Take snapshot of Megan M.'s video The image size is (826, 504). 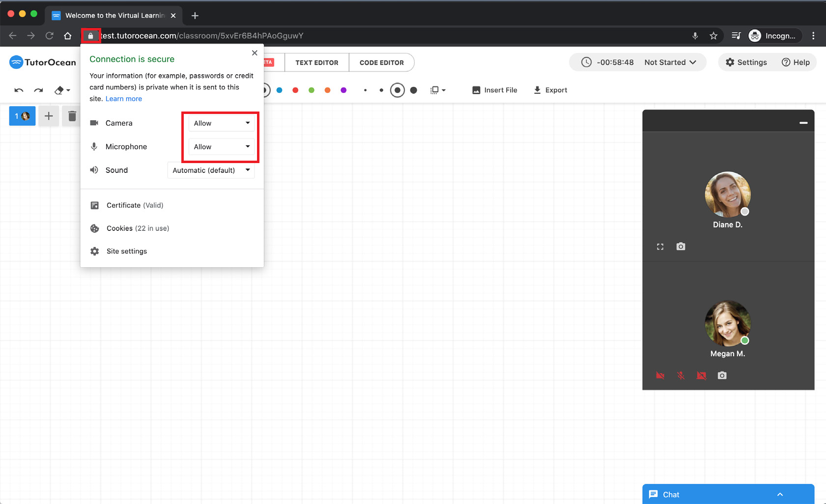[x=722, y=375]
